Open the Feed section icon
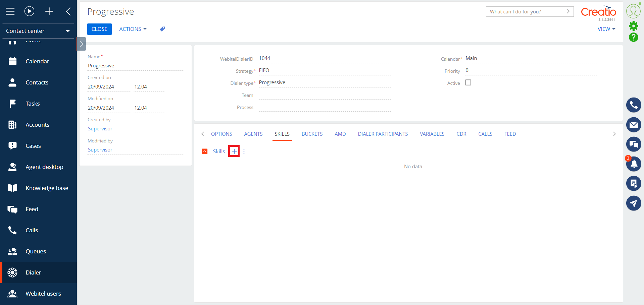Viewport: 644px width, 305px height. (x=12, y=209)
